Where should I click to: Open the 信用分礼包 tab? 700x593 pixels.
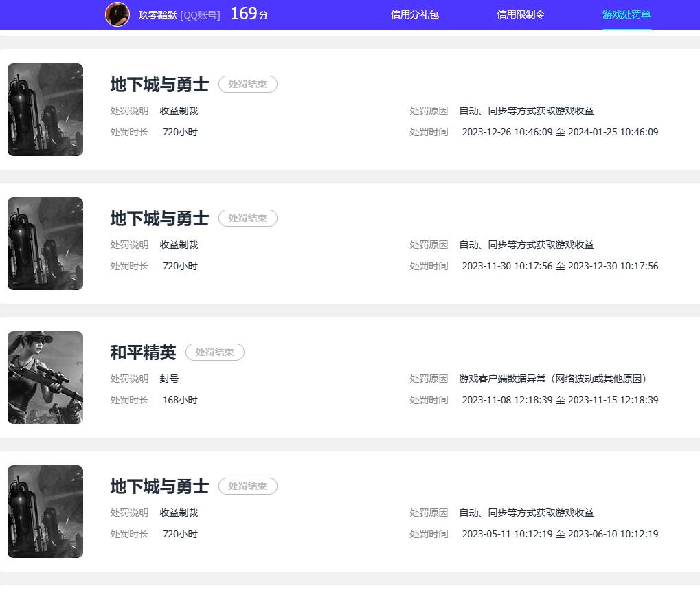[414, 14]
